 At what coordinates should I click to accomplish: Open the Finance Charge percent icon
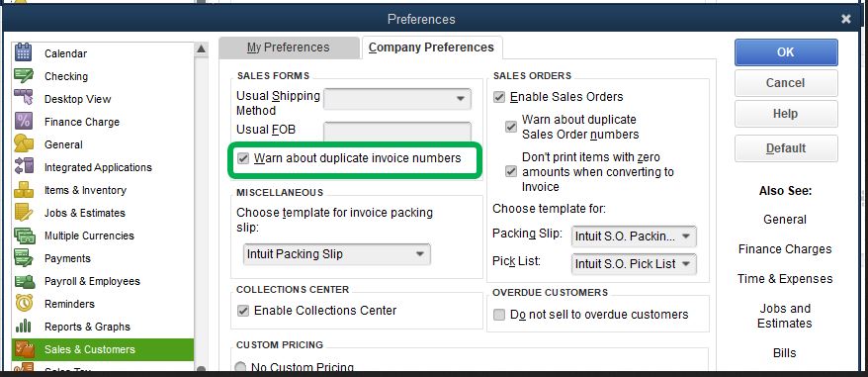tap(24, 121)
